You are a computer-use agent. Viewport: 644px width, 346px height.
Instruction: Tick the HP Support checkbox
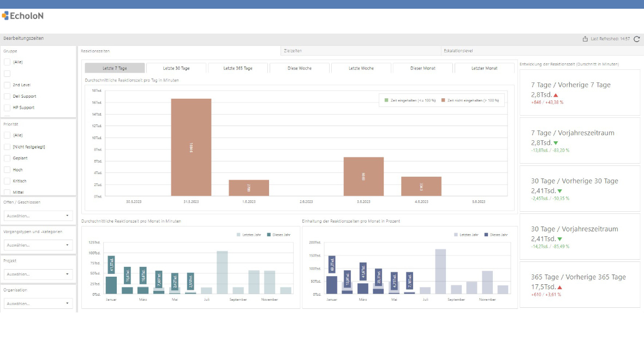click(7, 108)
